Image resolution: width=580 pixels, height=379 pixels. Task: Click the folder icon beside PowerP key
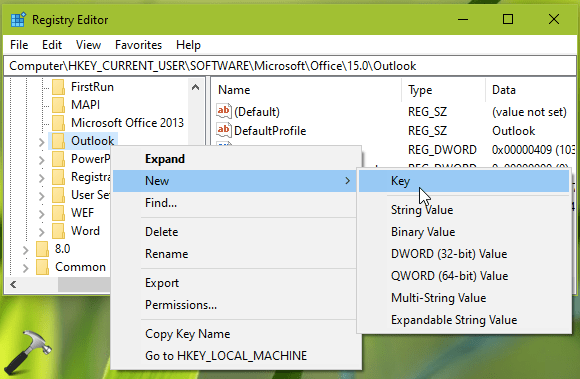pos(58,159)
